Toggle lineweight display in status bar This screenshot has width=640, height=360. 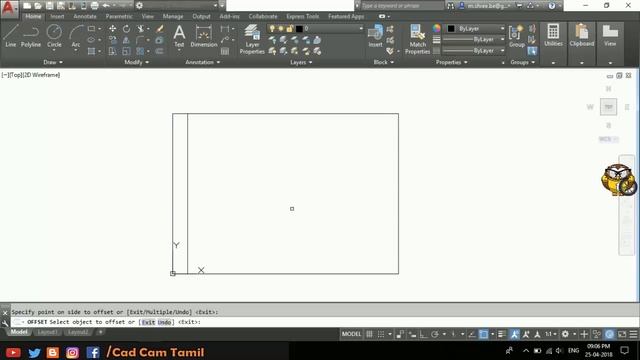(502, 334)
